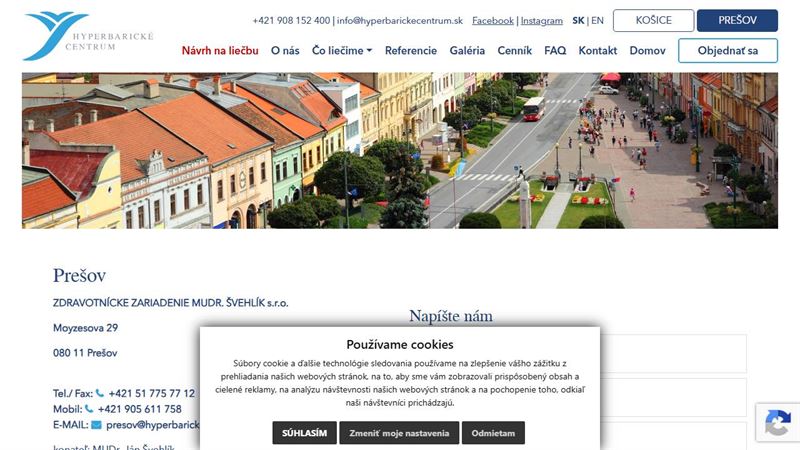Viewport: 800px width, 450px height.
Task: Open the Facebook link
Action: [x=493, y=21]
